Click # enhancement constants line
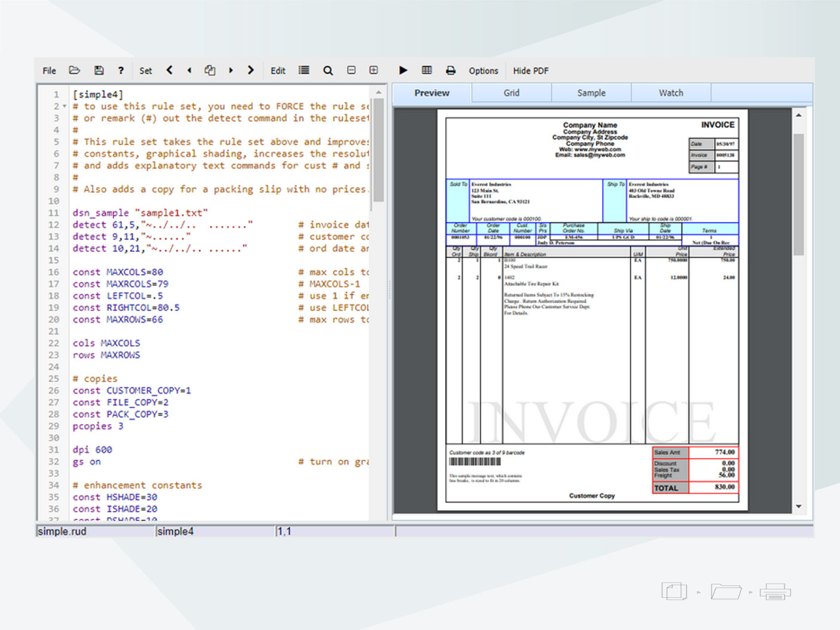 (137, 486)
